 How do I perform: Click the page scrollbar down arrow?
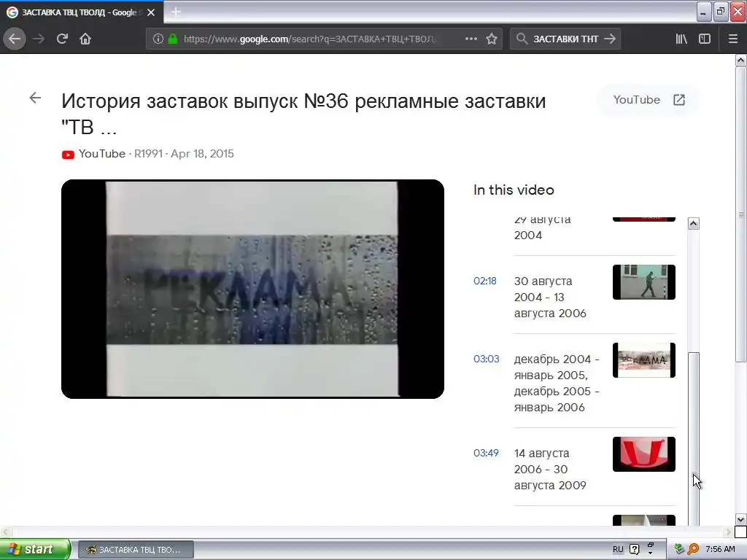[740, 519]
